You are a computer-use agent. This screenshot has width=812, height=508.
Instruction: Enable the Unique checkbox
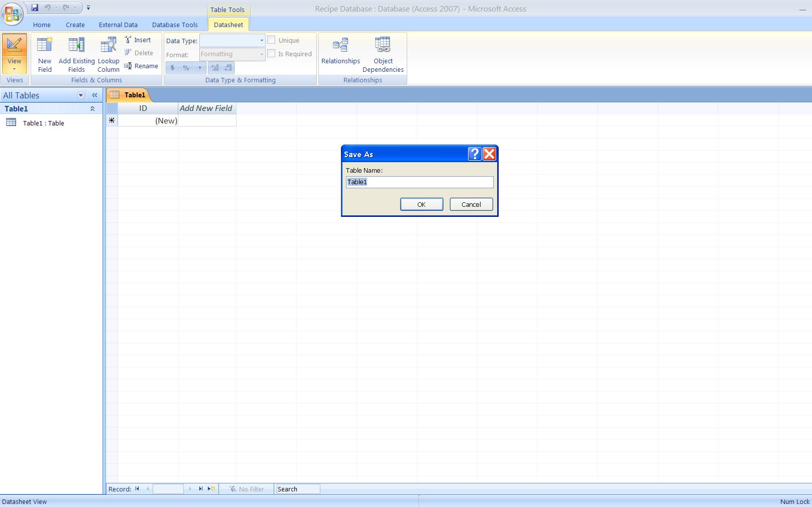pos(271,39)
